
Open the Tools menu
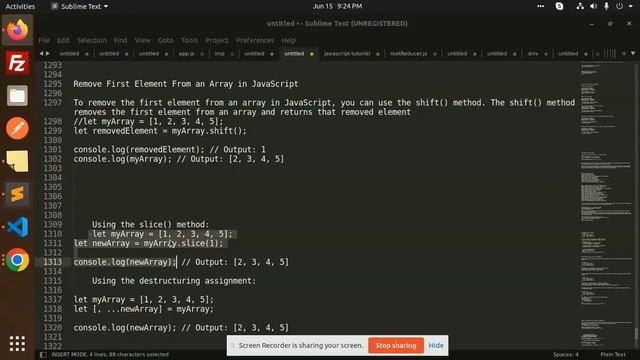189,40
